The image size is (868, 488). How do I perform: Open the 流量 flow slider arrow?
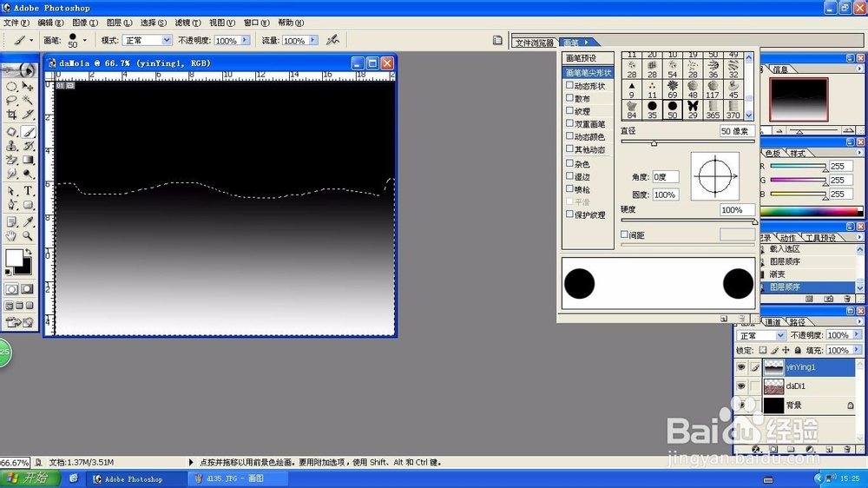point(313,41)
